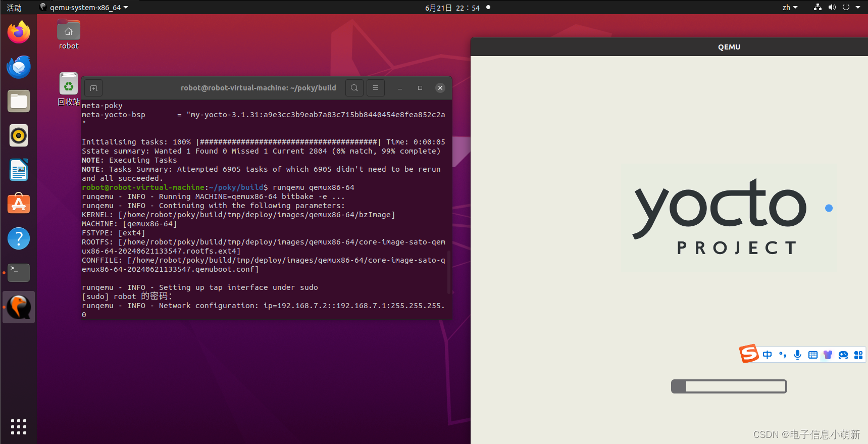Open the clock and calendar panel
The width and height of the screenshot is (868, 444).
(452, 8)
